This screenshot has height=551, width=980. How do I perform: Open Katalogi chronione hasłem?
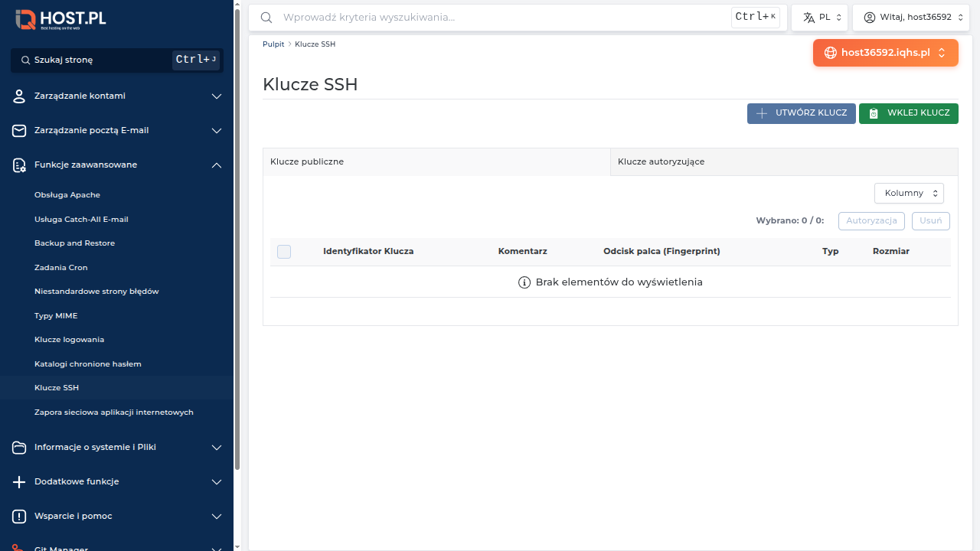[88, 364]
